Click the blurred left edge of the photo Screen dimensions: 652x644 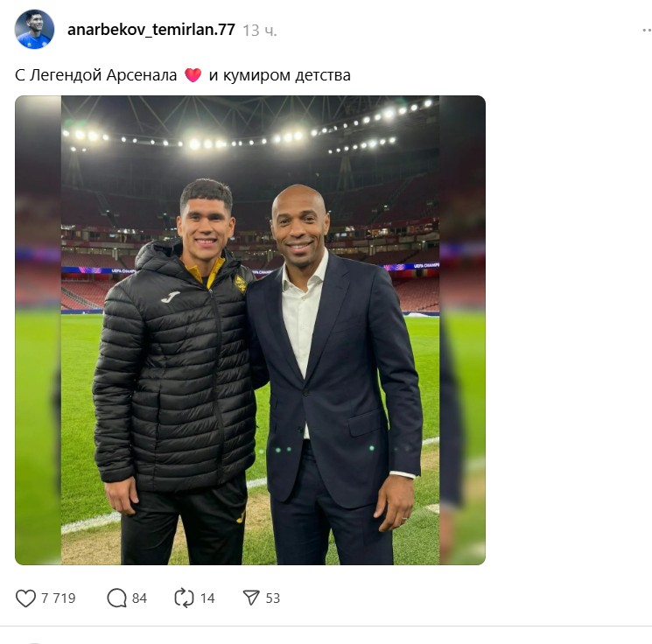(x=38, y=332)
